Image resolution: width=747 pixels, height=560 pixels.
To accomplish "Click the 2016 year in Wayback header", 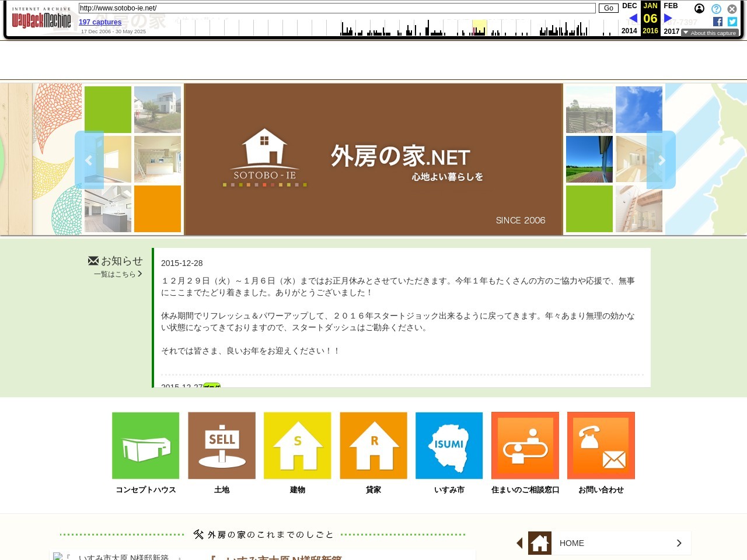I will pos(650,31).
